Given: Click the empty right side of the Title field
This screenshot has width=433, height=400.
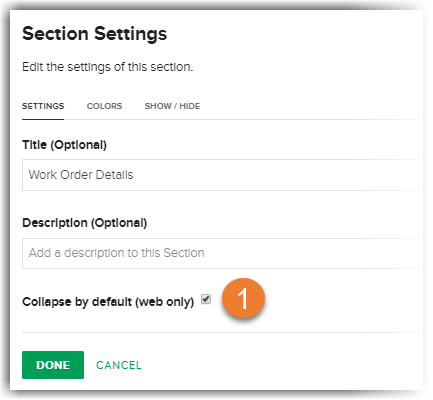Looking at the screenshot, I should point(278,175).
